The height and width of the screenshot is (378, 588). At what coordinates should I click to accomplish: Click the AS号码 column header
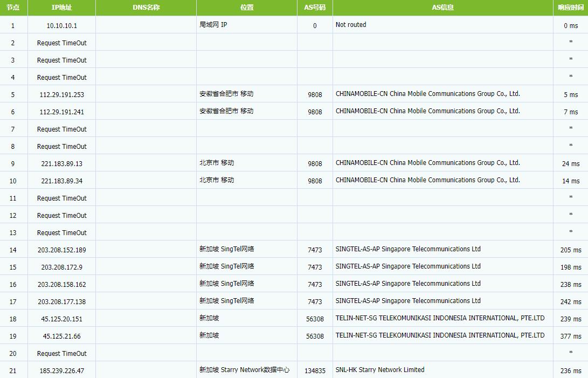(x=315, y=8)
